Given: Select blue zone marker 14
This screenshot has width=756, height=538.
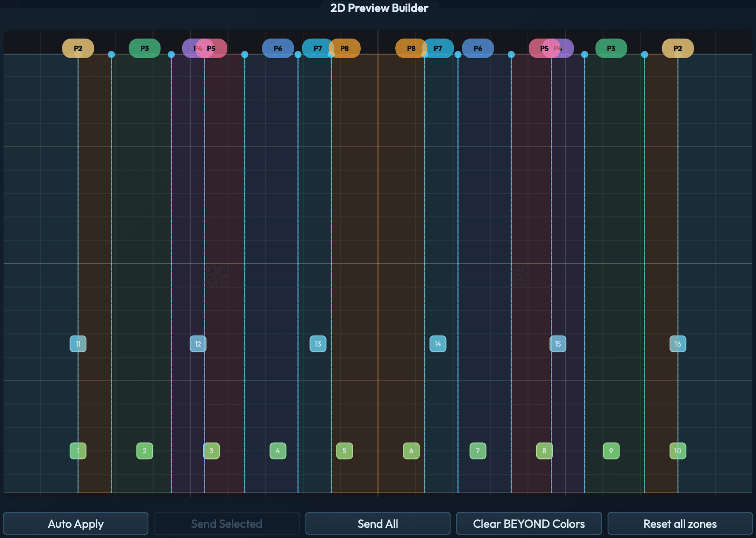Looking at the screenshot, I should pos(438,344).
